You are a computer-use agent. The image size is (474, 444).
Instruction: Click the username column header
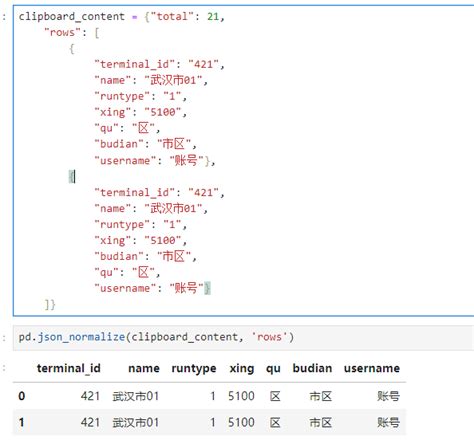tap(372, 368)
